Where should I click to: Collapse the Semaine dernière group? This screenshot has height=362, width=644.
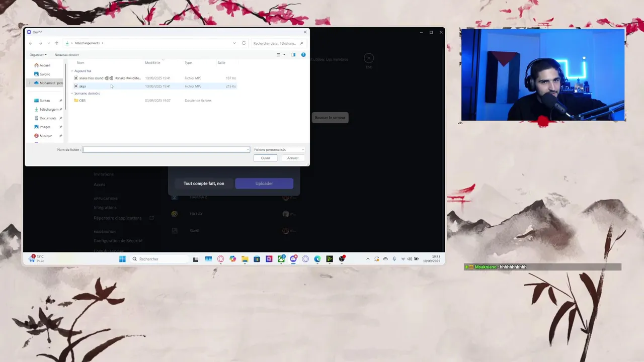[x=72, y=94]
